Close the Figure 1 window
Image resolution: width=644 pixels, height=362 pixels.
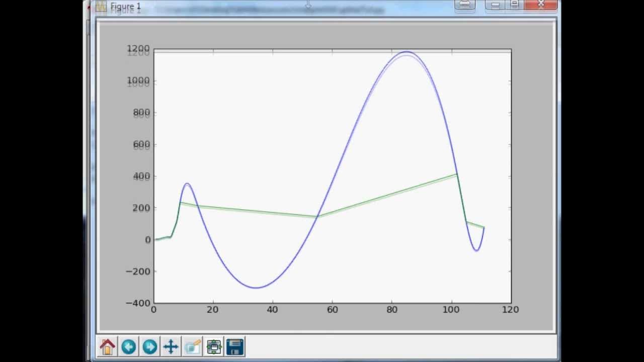pyautogui.click(x=541, y=5)
